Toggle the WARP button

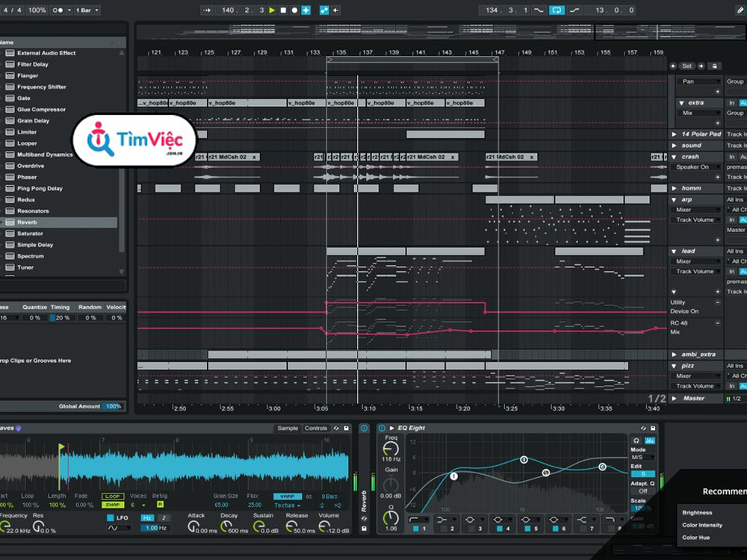click(288, 497)
